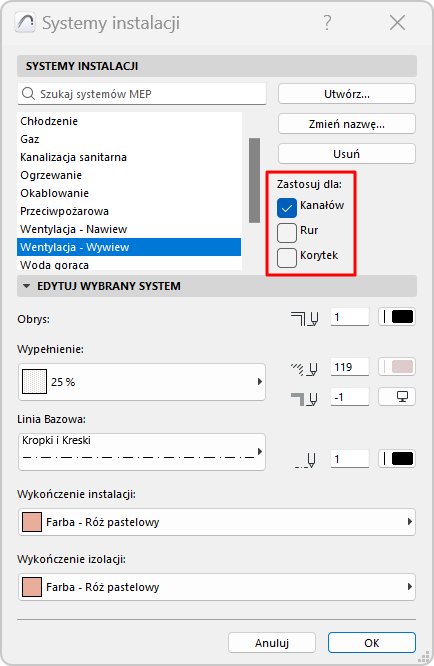Click the 25 % fill preview thumbnail
Screen dimensions: 434x666
[x=34, y=381]
